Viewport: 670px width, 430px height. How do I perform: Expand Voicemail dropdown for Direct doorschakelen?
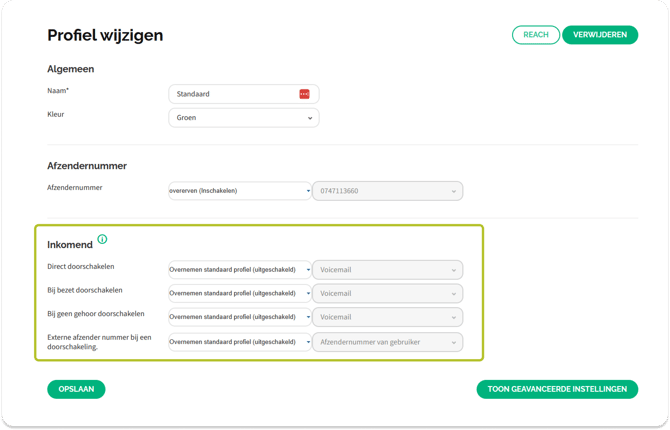(x=387, y=269)
